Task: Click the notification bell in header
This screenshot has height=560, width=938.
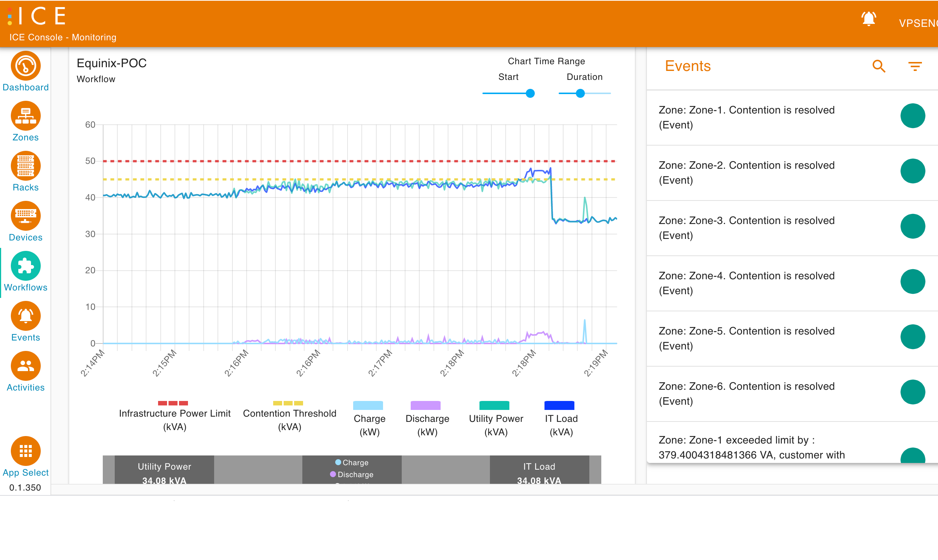Action: 868,19
